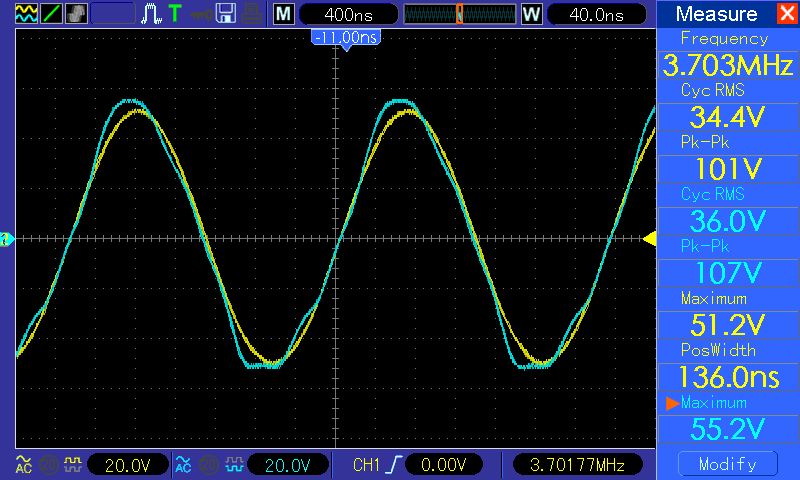Click the -11.00ns trigger position marker
800x480 pixels.
[346, 37]
